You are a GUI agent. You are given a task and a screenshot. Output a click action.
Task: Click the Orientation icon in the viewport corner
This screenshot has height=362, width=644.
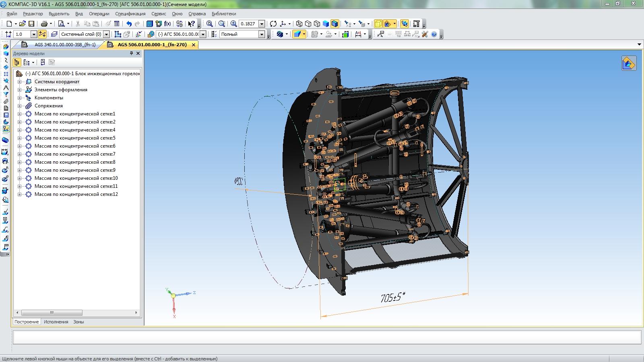pyautogui.click(x=629, y=63)
